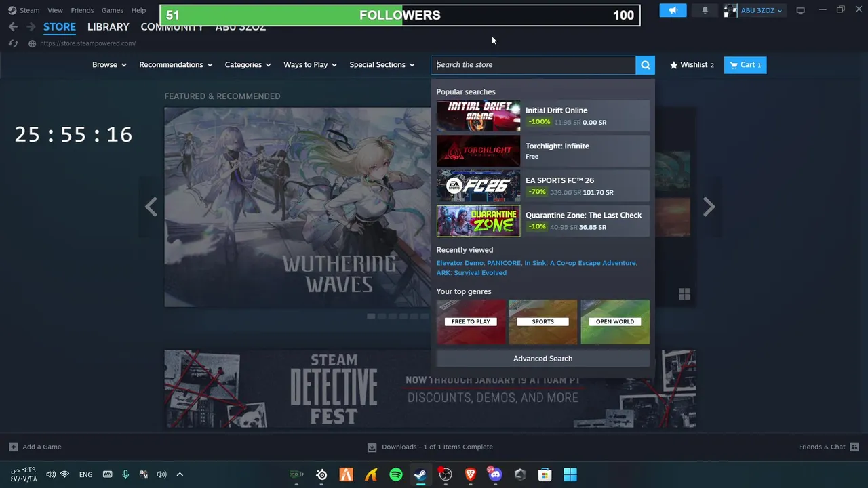Select EA SPORTS FC 26 search result
This screenshot has width=868, height=488.
coord(542,186)
